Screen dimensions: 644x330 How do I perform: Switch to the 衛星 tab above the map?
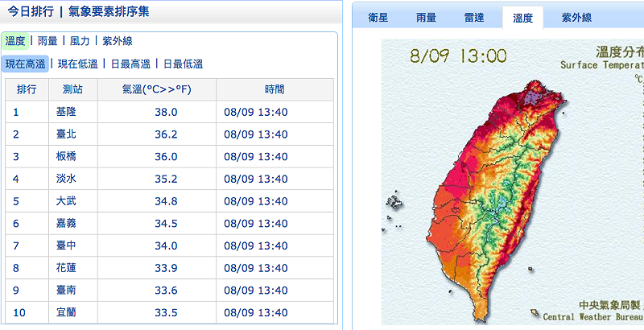coord(378,18)
